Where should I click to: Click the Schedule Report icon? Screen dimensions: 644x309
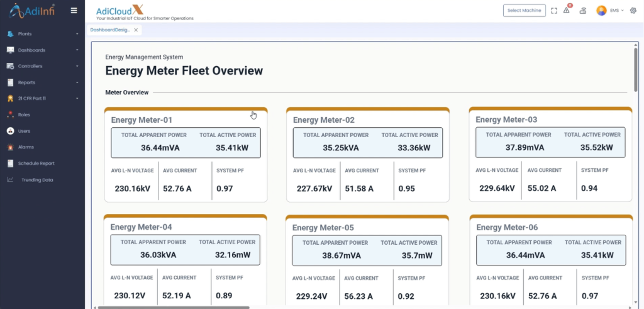click(x=10, y=164)
